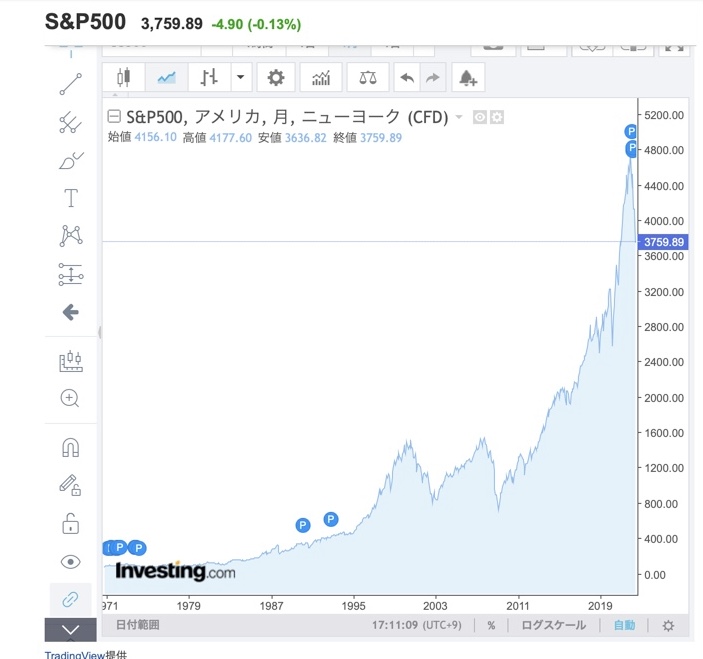The image size is (703, 659).
Task: Open chart settings gear in top toolbar
Action: pyautogui.click(x=276, y=78)
